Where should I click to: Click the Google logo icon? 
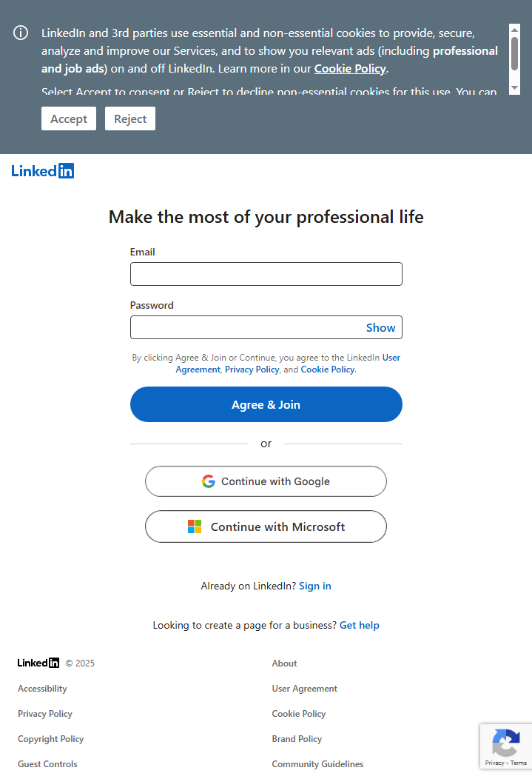pos(209,481)
